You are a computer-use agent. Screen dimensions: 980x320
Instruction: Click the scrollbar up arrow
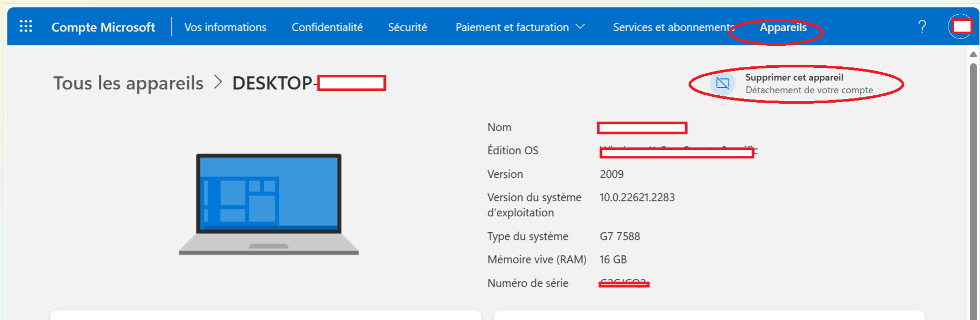pyautogui.click(x=973, y=54)
